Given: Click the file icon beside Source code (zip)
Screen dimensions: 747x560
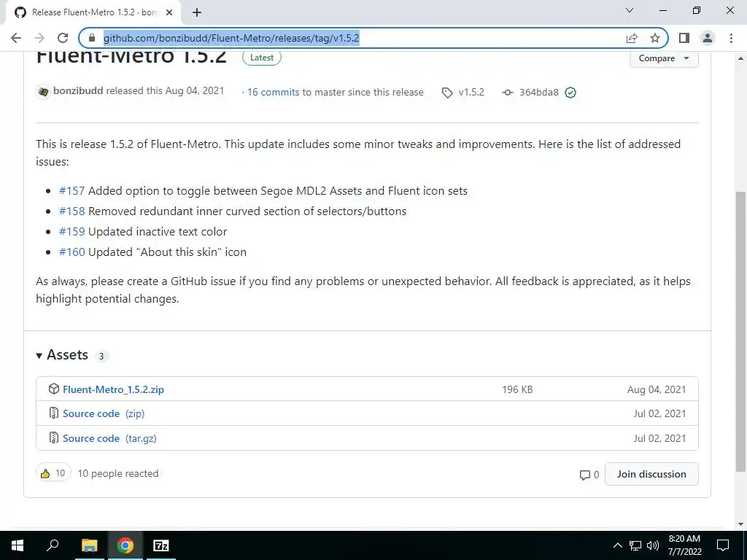Looking at the screenshot, I should pyautogui.click(x=54, y=413).
